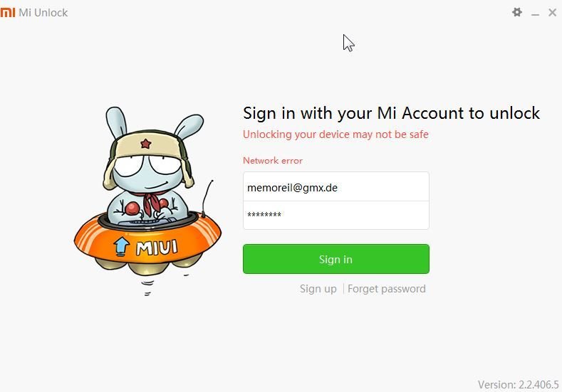Click the green Sign in button

[335, 259]
